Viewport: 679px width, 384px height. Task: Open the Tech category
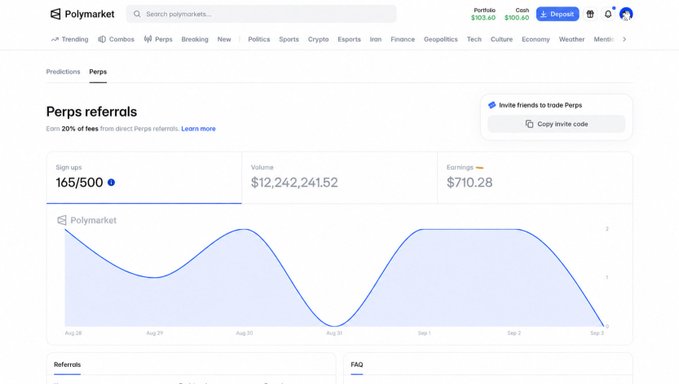pyautogui.click(x=474, y=39)
